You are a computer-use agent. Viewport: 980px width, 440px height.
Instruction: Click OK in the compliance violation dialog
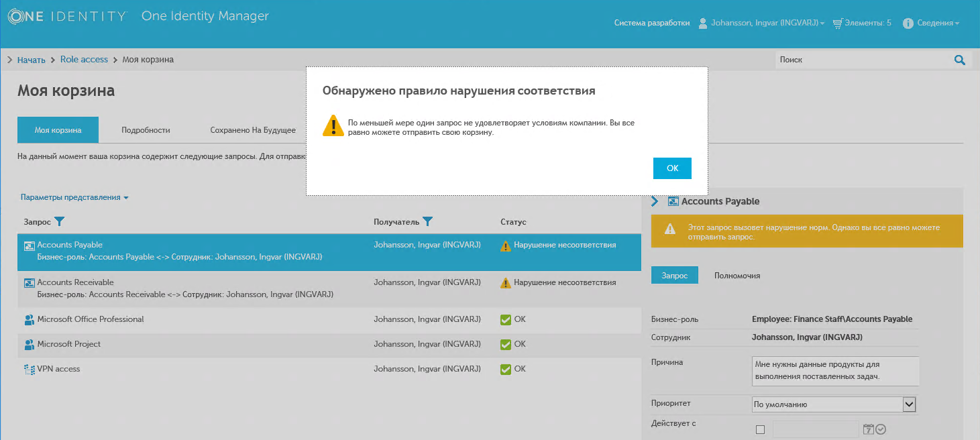pyautogui.click(x=672, y=168)
